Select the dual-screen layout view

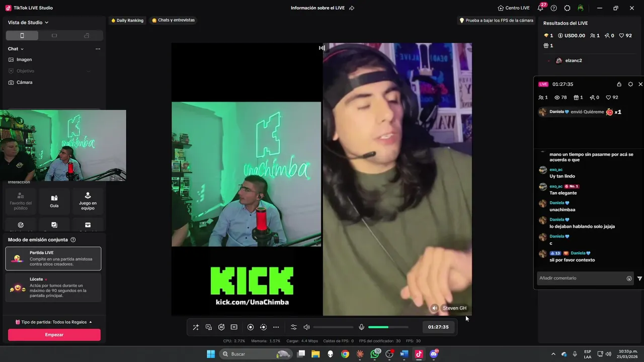click(87, 36)
